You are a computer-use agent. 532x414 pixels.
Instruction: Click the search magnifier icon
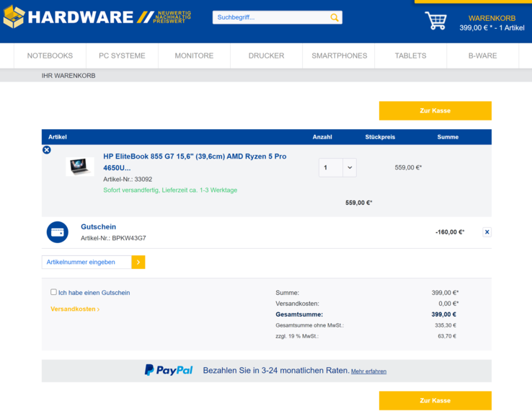334,17
